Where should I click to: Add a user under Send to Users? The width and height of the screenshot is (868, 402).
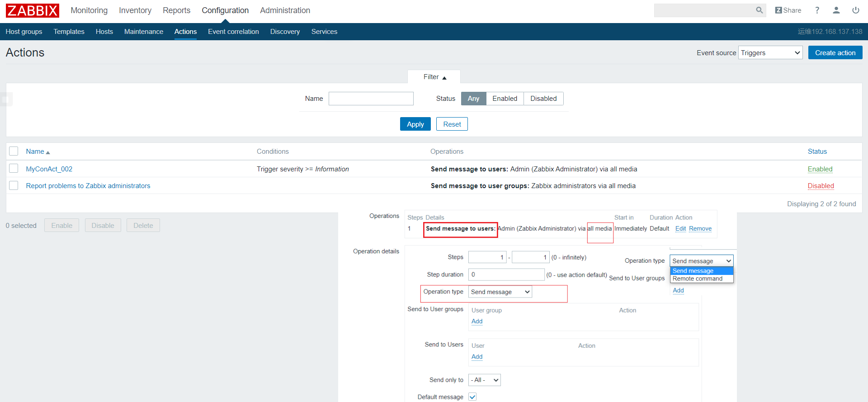pos(477,356)
